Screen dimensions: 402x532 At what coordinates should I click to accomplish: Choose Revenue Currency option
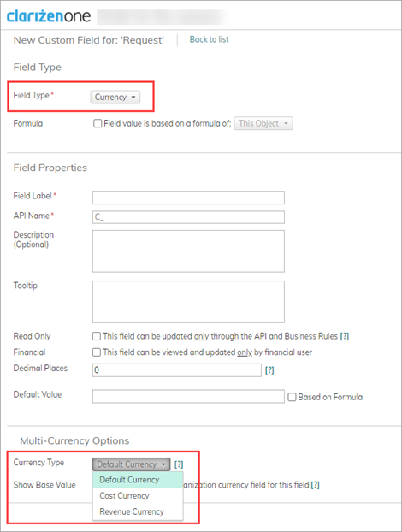pyautogui.click(x=138, y=511)
